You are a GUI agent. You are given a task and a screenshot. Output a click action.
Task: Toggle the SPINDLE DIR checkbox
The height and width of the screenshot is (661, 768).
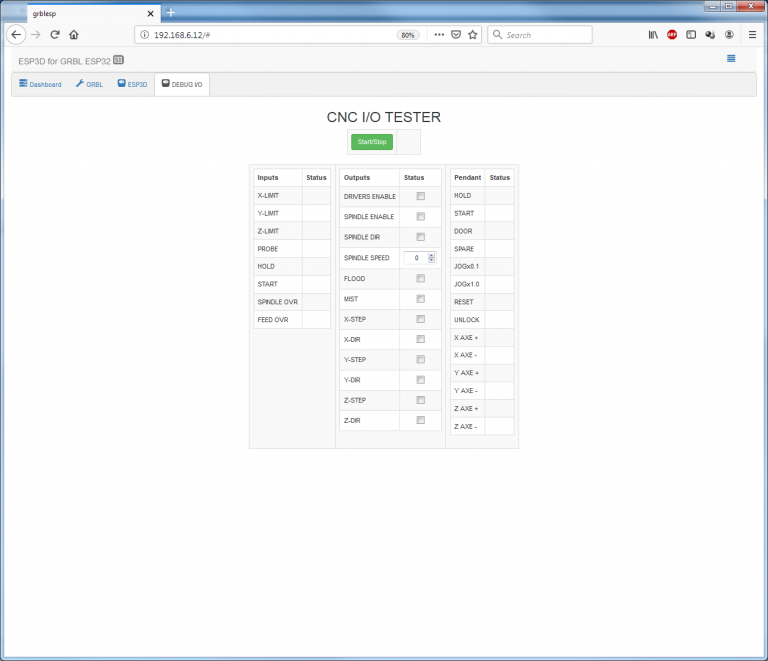[x=420, y=237]
